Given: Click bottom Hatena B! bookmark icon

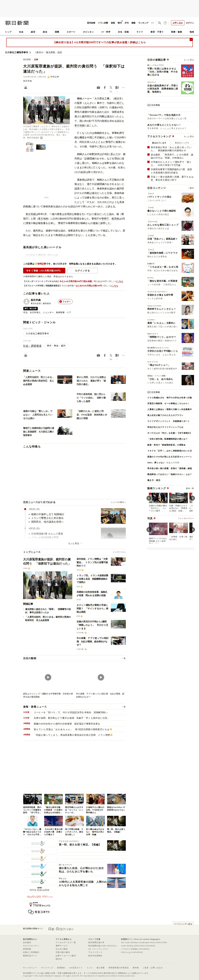Looking at the screenshot, I should 117,355.
